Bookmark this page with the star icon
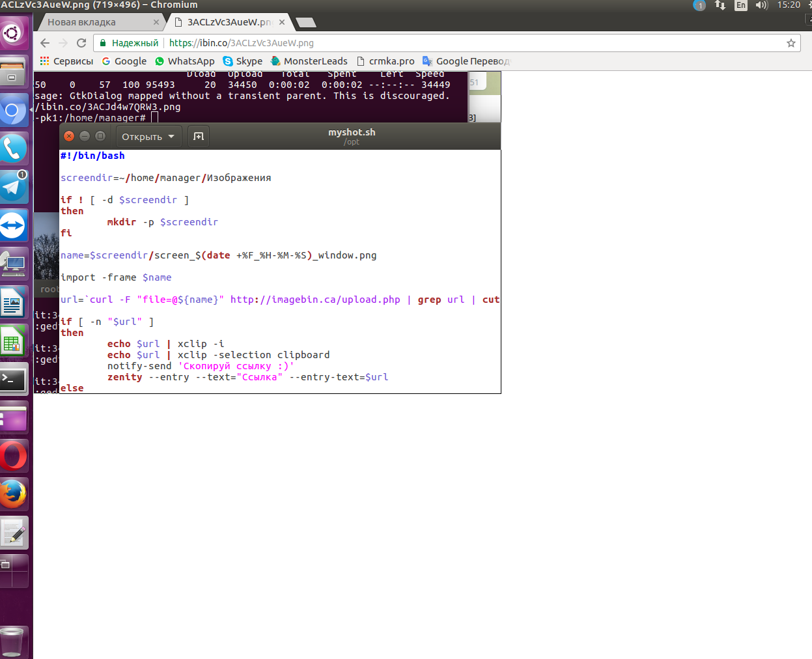Image resolution: width=812 pixels, height=659 pixels. tap(791, 43)
